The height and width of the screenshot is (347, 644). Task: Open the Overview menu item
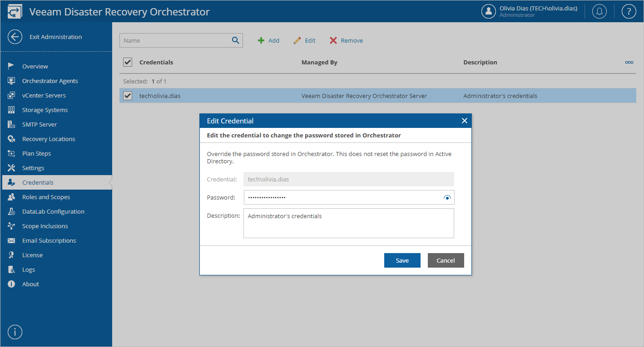click(x=35, y=66)
